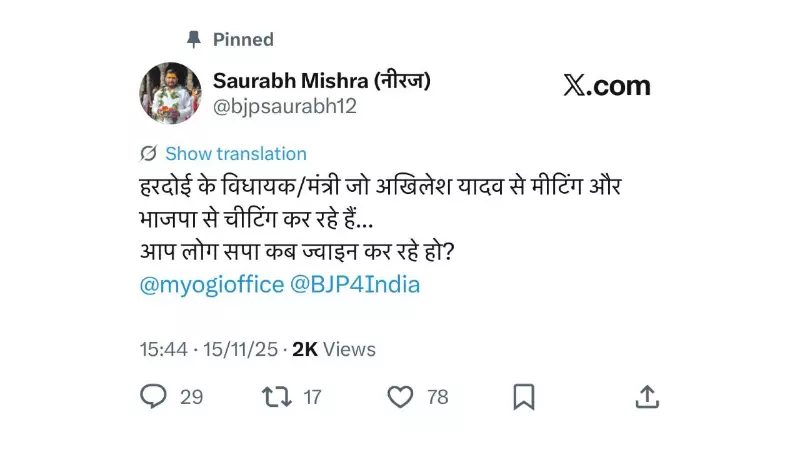
Task: Open the @BJP4India mention
Action: tap(355, 284)
